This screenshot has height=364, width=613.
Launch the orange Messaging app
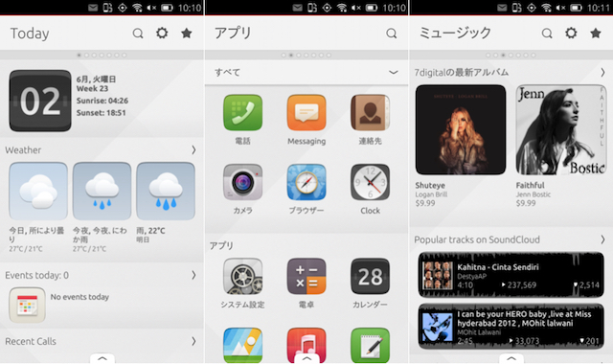pyautogui.click(x=306, y=113)
